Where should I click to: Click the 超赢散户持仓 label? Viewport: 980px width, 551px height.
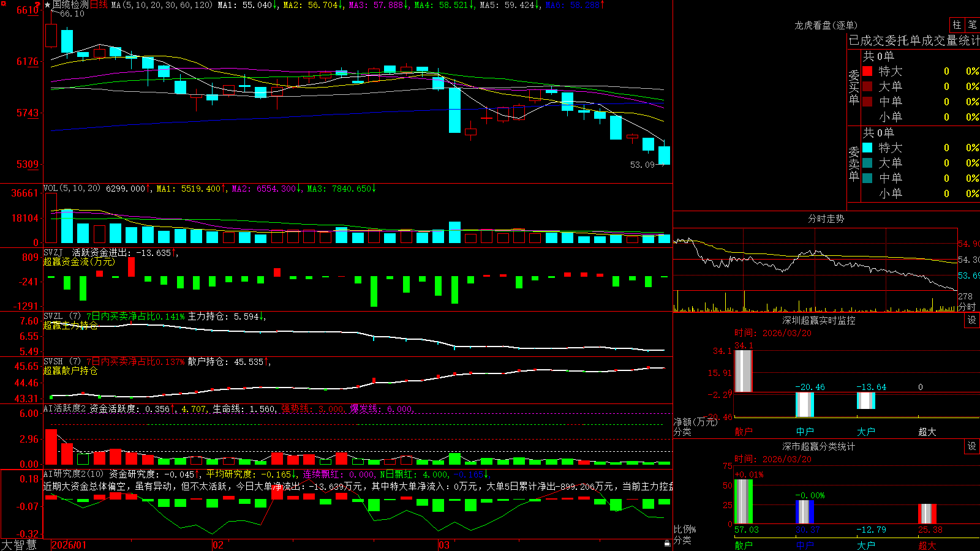pyautogui.click(x=70, y=371)
